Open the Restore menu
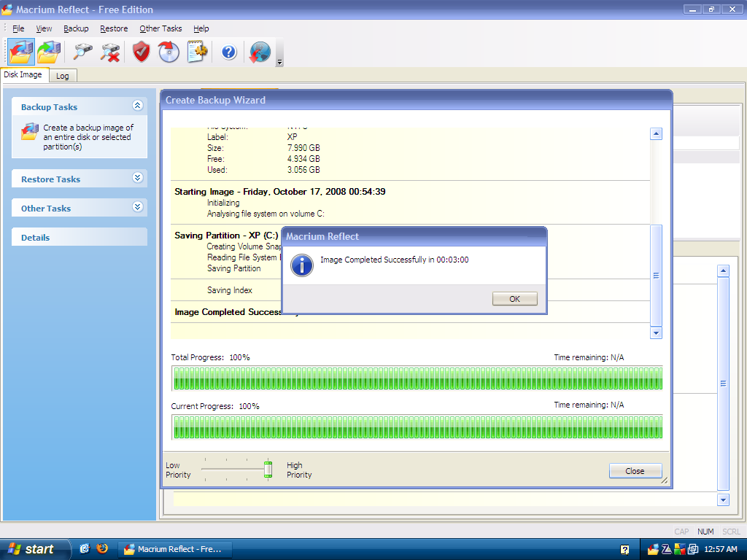The image size is (747, 560). (114, 28)
